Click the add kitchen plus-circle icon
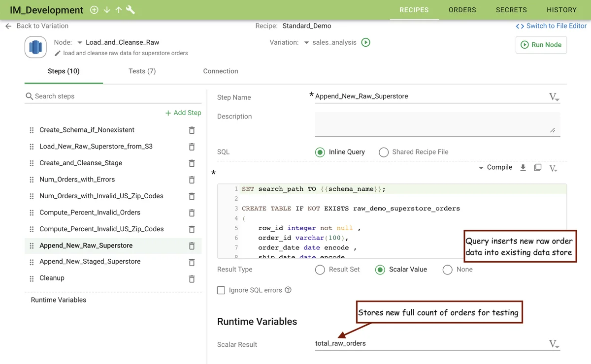 pyautogui.click(x=94, y=10)
